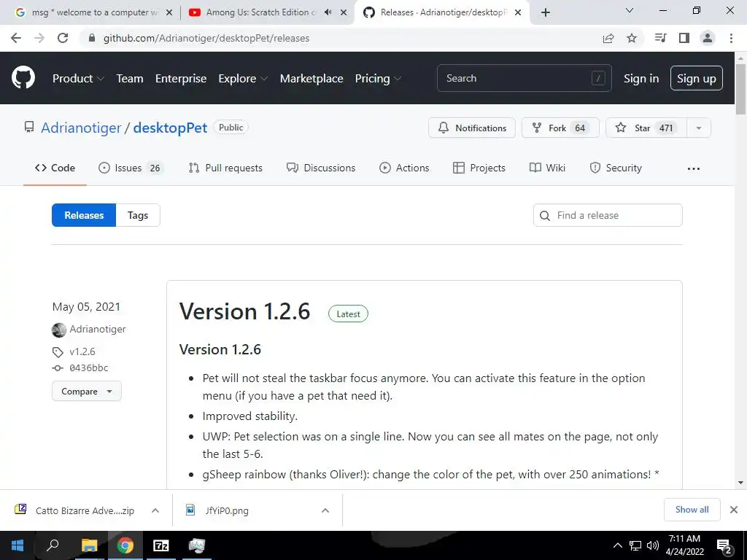This screenshot has height=560, width=747.
Task: Open the Chrome profile avatar icon
Action: (x=708, y=38)
